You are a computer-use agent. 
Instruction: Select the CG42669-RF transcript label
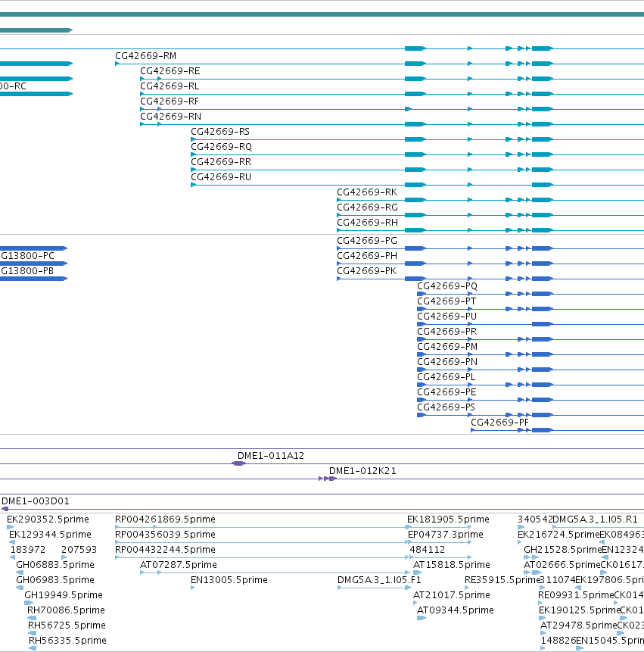170,101
